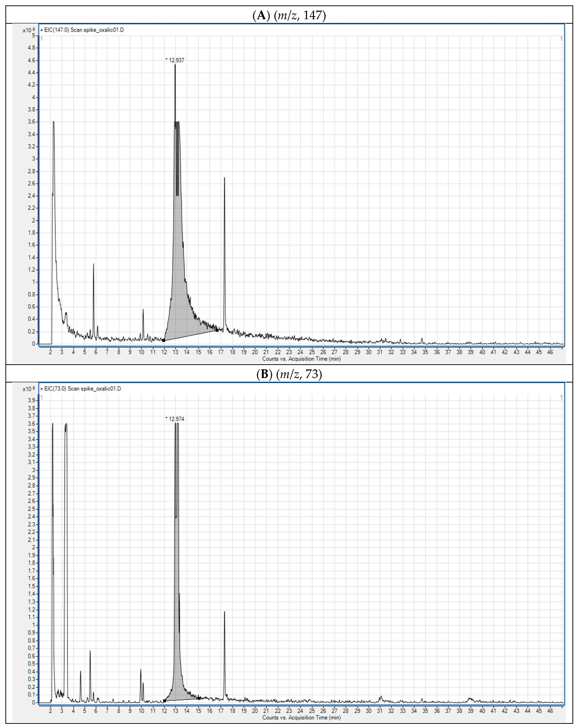Image resolution: width=578 pixels, height=728 pixels.
Task: Click the tip of the peak near 6 min in EIC(147.0)
Action: (94, 264)
